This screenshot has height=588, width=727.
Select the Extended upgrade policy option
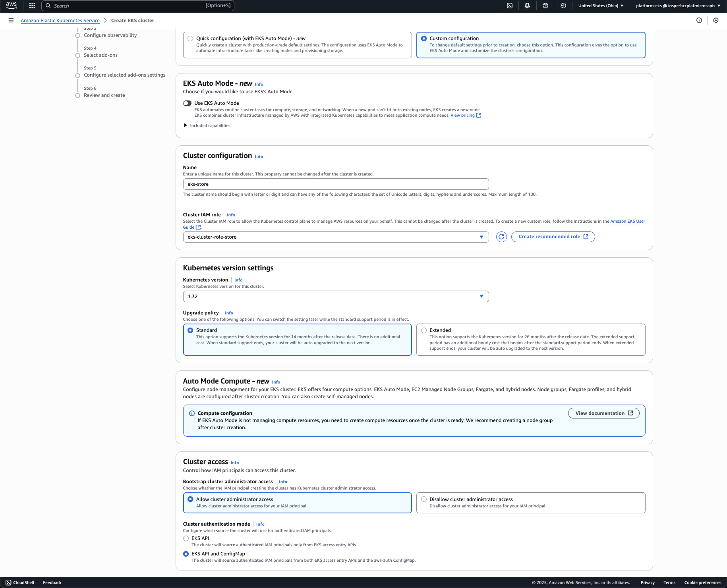click(x=424, y=330)
